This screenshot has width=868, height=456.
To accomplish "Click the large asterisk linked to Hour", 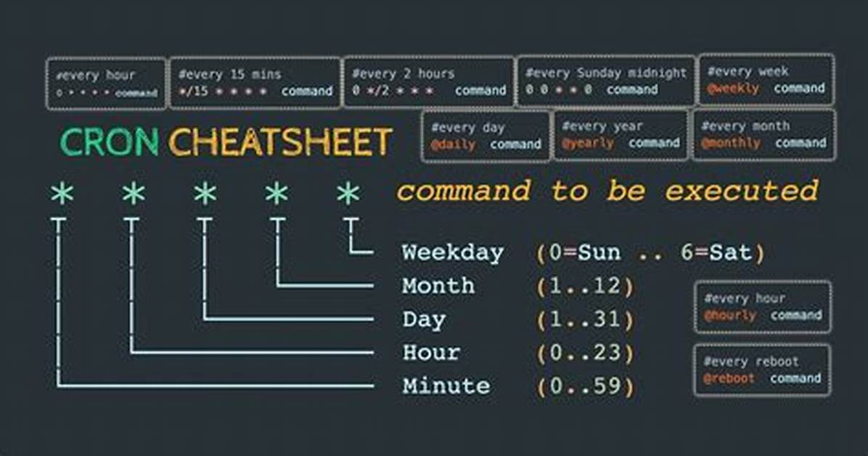I will click(x=134, y=195).
